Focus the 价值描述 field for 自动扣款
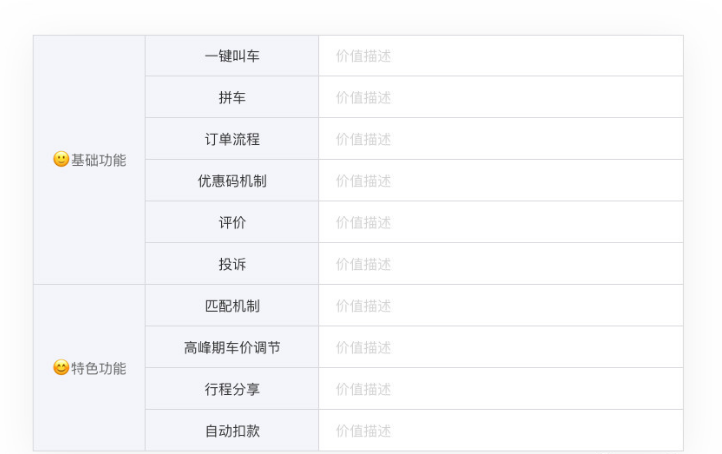Screen dimensions: 722x454 coord(500,431)
